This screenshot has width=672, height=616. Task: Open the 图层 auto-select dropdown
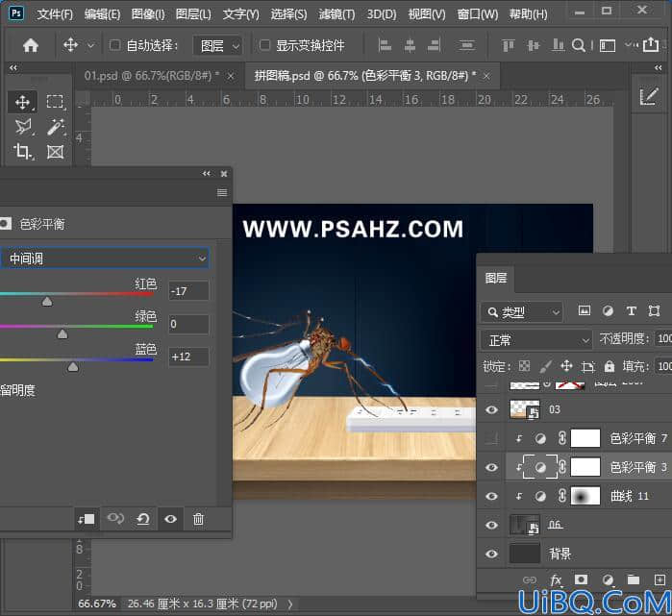point(217,45)
